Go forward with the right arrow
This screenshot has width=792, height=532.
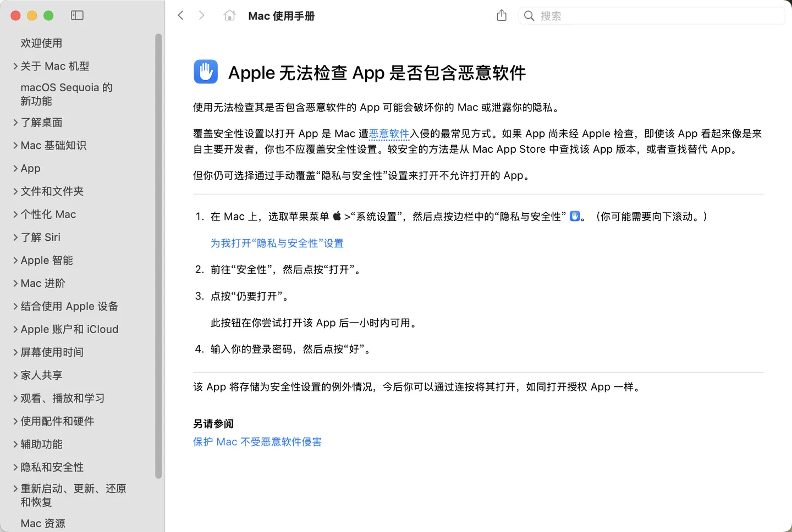coord(201,15)
